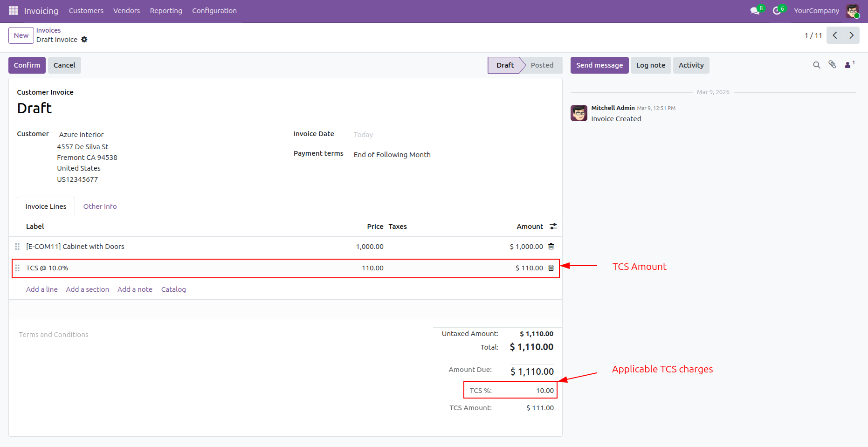868x447 pixels.
Task: Open column settings next to Amount
Action: 553,227
